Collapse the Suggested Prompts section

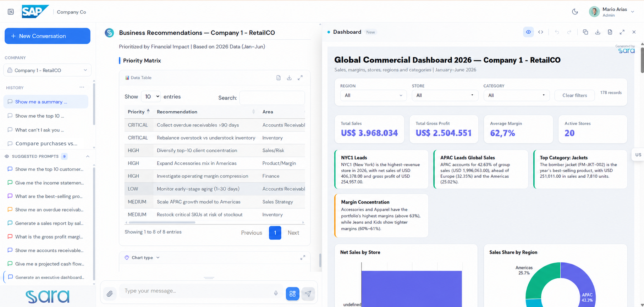click(88, 156)
